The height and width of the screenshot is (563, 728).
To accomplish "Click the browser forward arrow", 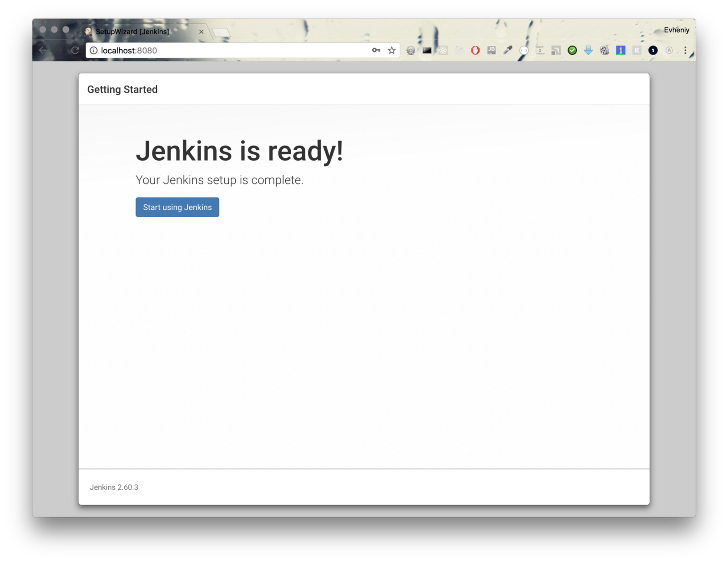I will 59,51.
